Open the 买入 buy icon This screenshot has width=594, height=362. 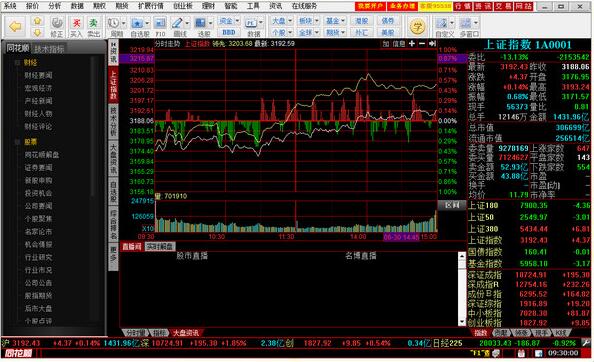click(76, 27)
